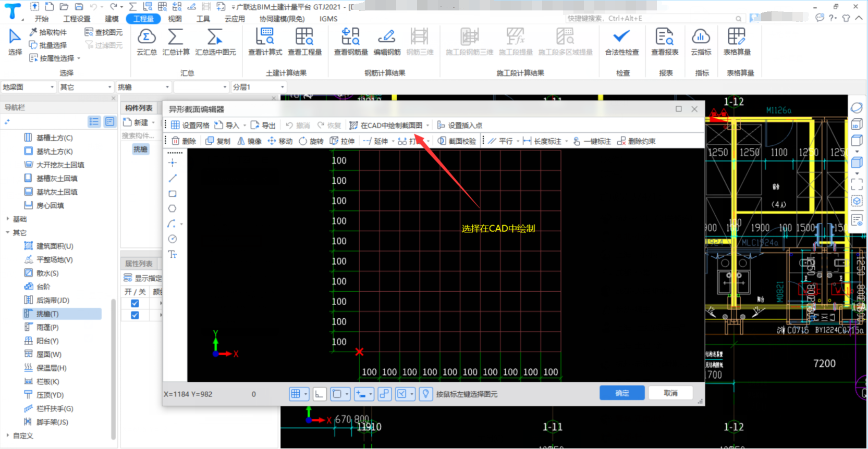
Task: Click 新建 new component button
Action: click(136, 122)
